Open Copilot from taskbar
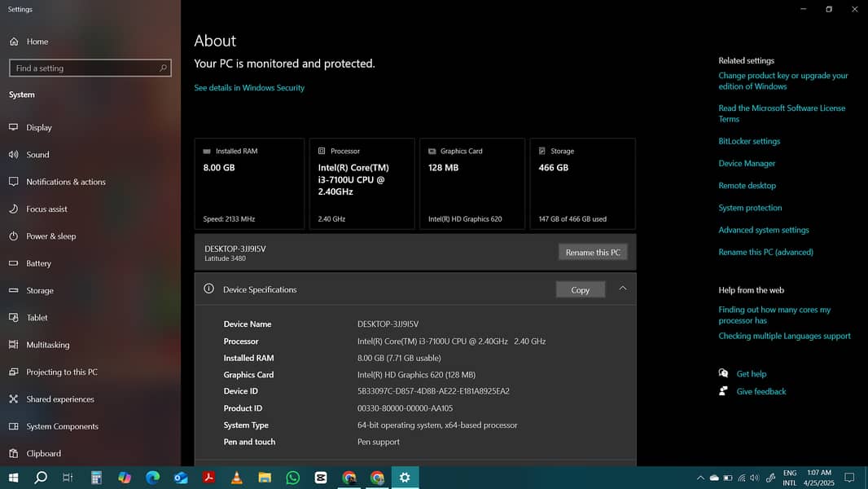 [125, 478]
